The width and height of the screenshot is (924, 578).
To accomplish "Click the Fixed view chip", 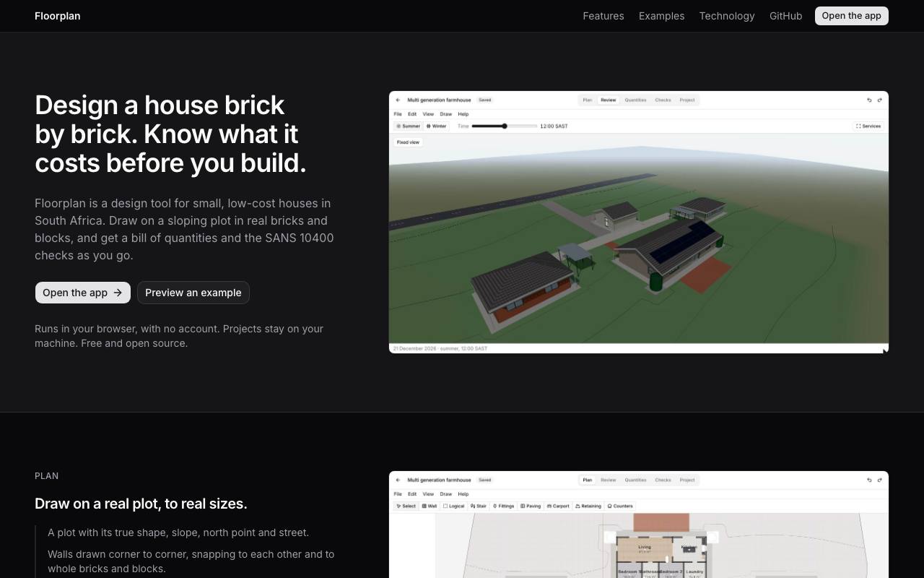I will pyautogui.click(x=408, y=142).
